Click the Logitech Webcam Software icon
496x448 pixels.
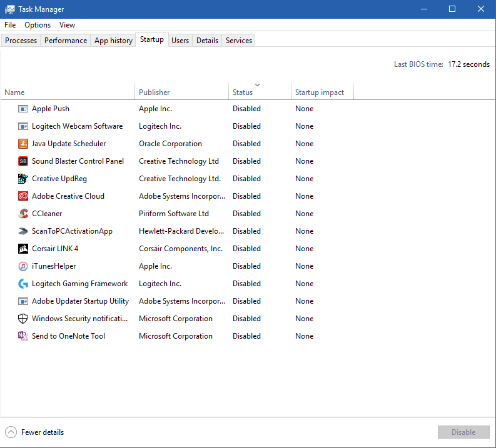23,126
